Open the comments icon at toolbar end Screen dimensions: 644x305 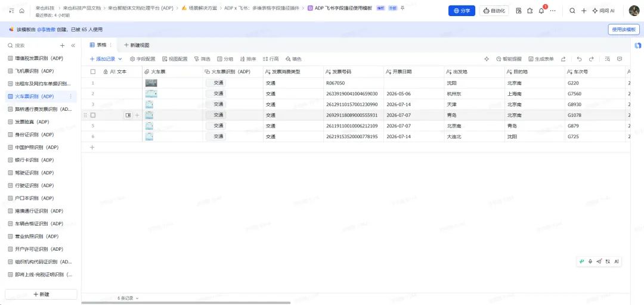(x=620, y=59)
